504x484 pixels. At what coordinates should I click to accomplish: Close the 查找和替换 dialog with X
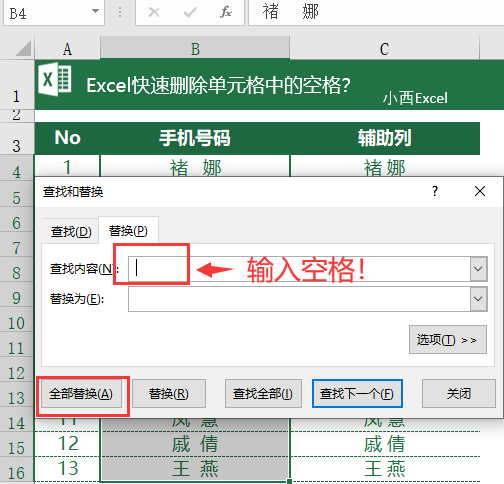pyautogui.click(x=480, y=191)
